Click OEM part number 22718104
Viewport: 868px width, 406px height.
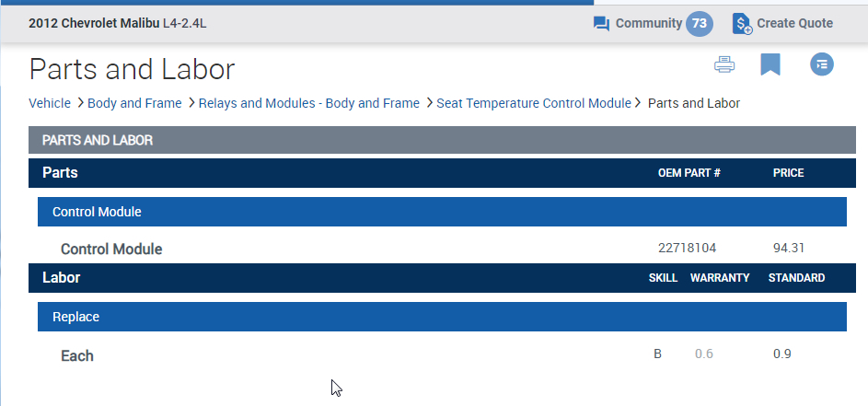[687, 249]
